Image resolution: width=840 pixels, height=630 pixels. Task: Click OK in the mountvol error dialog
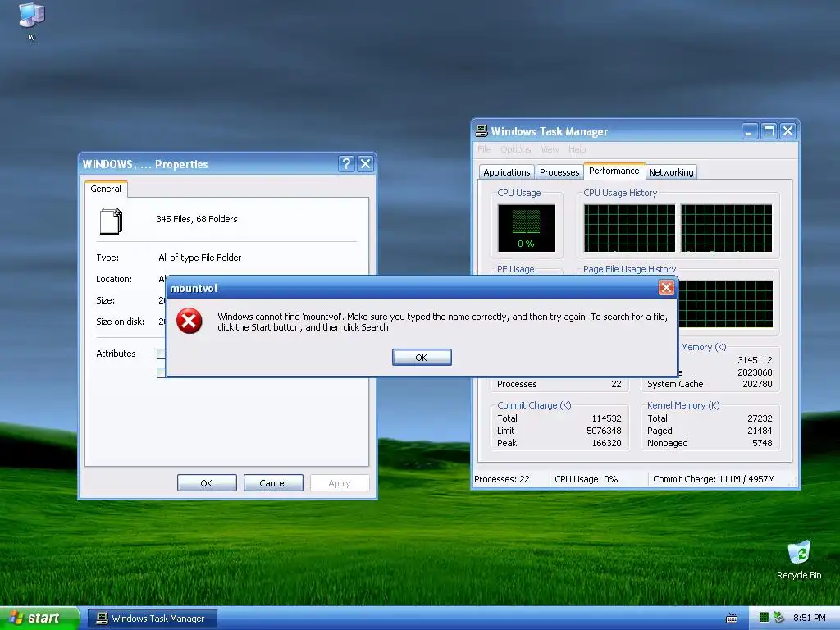coord(422,358)
